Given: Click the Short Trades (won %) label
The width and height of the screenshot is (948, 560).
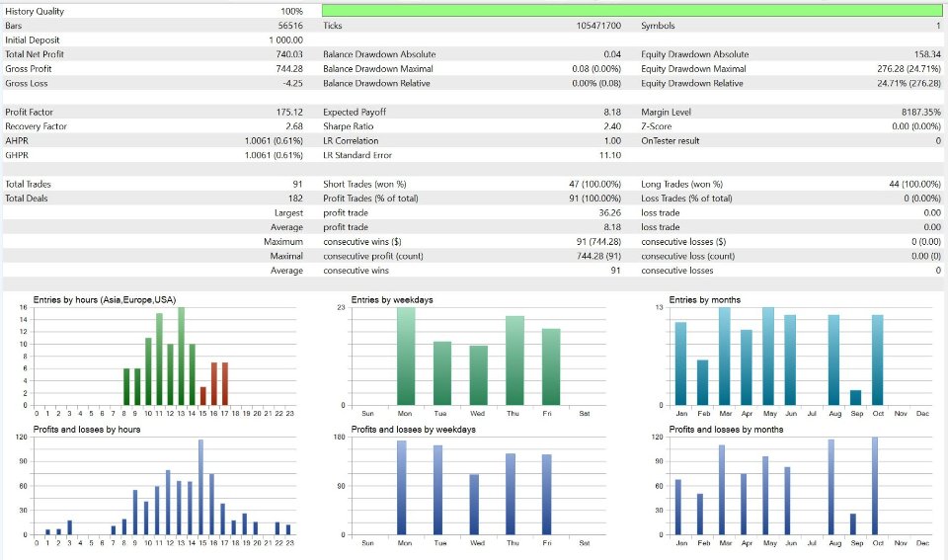Looking at the screenshot, I should (364, 184).
